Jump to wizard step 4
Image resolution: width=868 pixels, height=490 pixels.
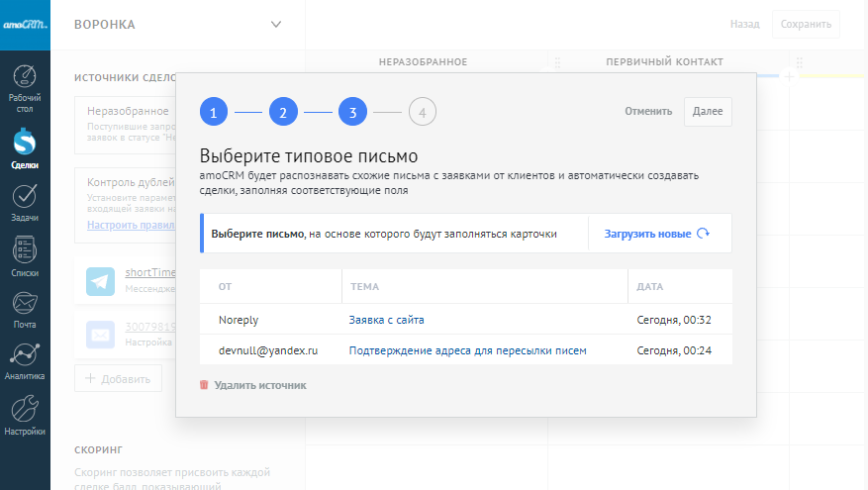[x=423, y=112]
